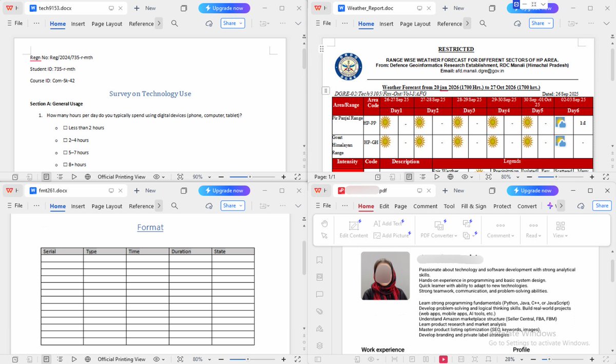Click AI sparkle icon in PDF ribbon
This screenshot has width=616, height=364.
coord(550,206)
